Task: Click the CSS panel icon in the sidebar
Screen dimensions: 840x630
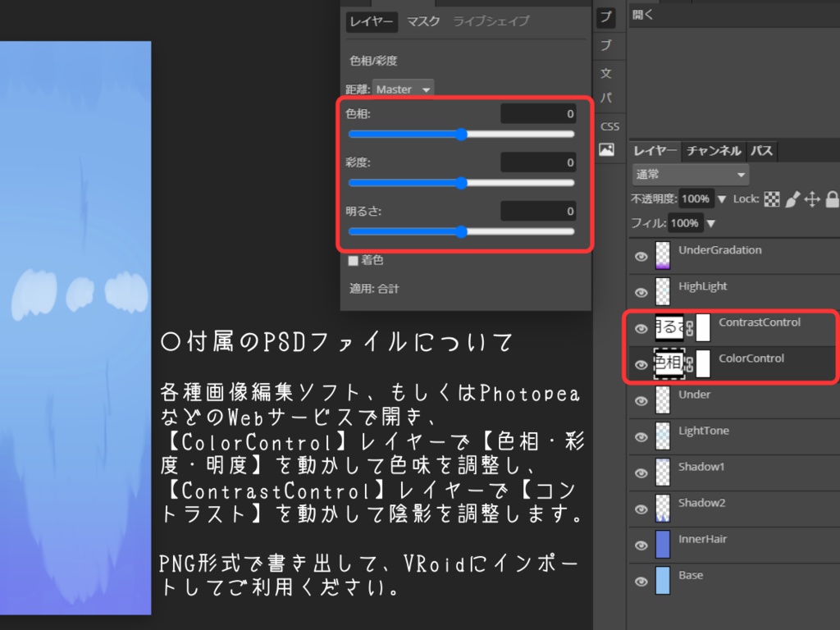Action: (609, 126)
